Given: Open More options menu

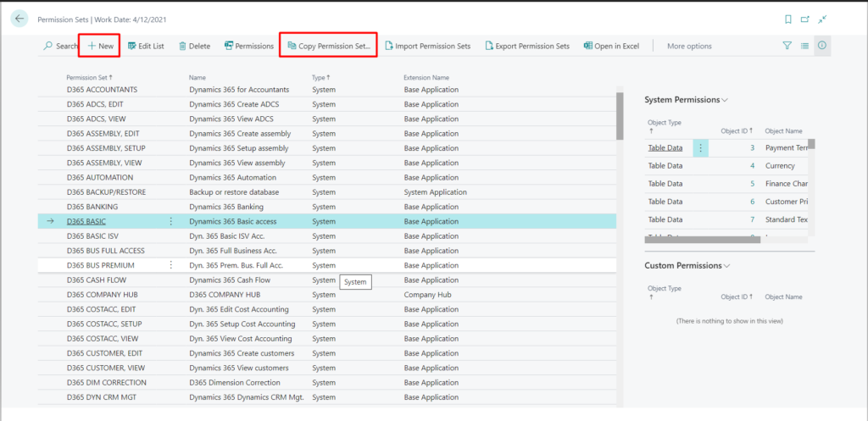Looking at the screenshot, I should tap(689, 46).
